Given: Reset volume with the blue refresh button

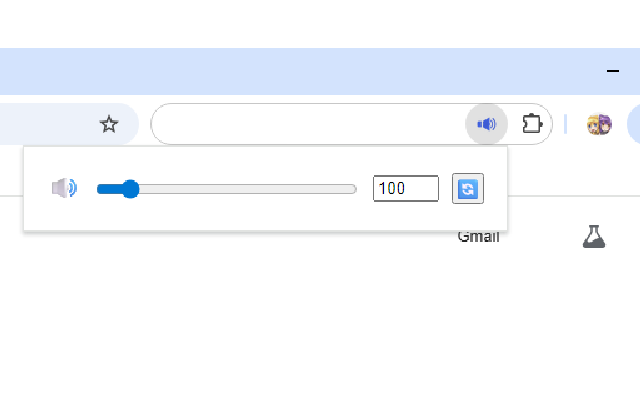Looking at the screenshot, I should (x=468, y=188).
